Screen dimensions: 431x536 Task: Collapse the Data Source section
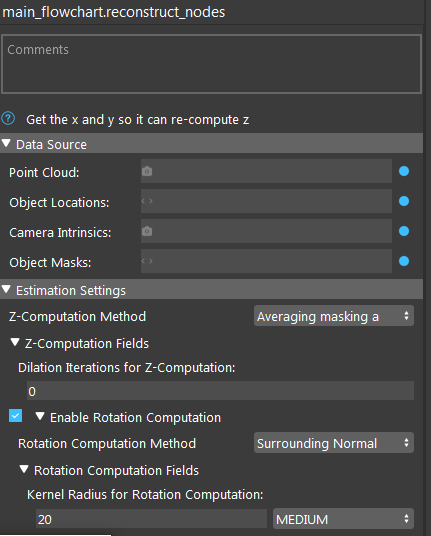tap(6, 143)
